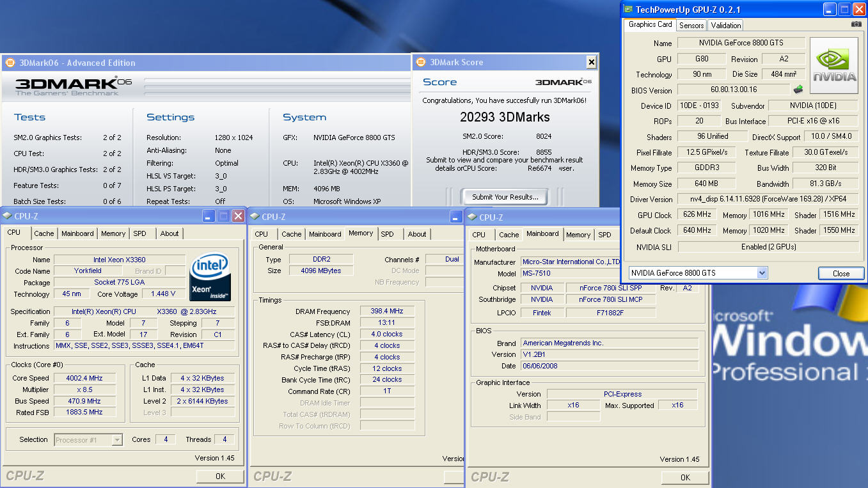868x488 pixels.
Task: Minimize the middle CPU-Z Memory window
Action: (456, 216)
